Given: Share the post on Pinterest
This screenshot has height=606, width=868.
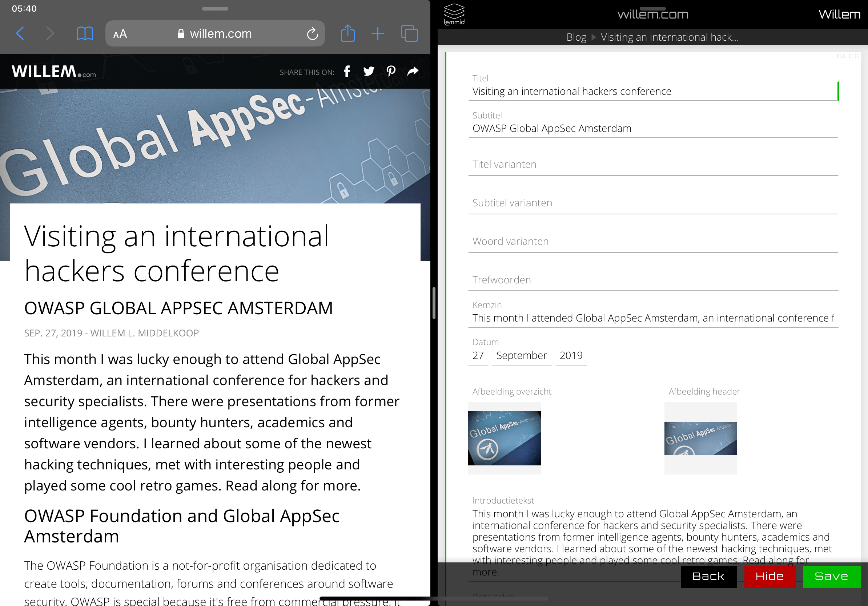Looking at the screenshot, I should pyautogui.click(x=391, y=72).
